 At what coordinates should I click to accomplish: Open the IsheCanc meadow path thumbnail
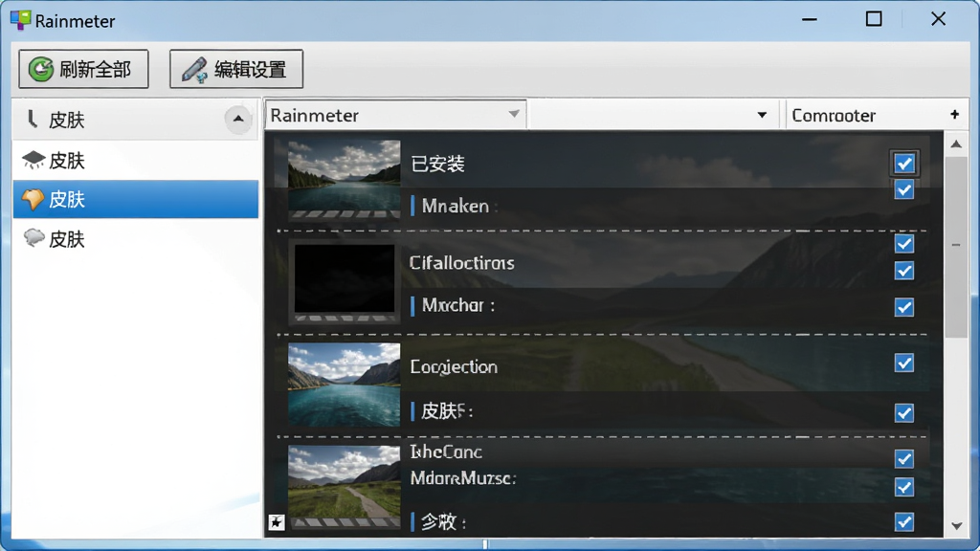pos(344,487)
